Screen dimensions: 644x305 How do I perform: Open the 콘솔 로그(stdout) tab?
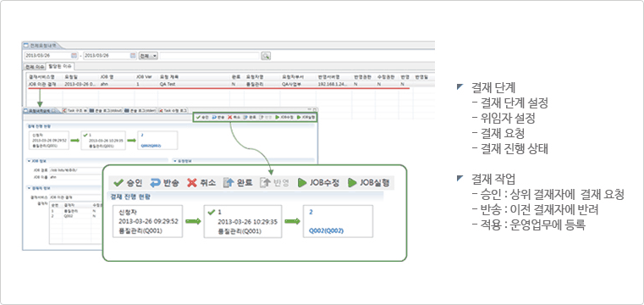coord(105,111)
